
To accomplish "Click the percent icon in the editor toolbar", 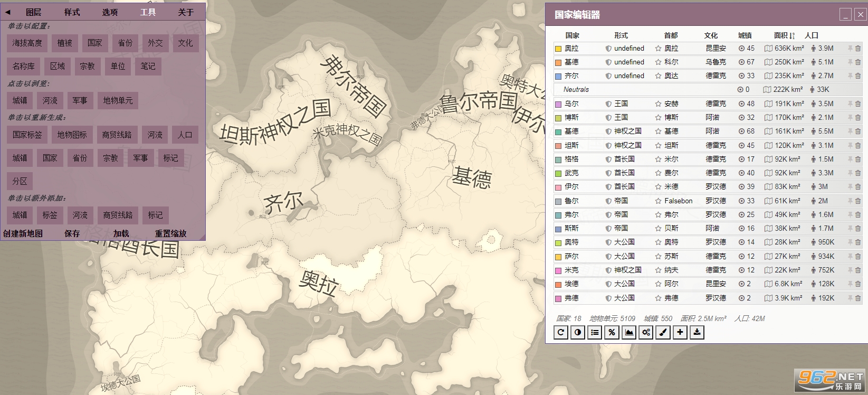I will [x=612, y=332].
